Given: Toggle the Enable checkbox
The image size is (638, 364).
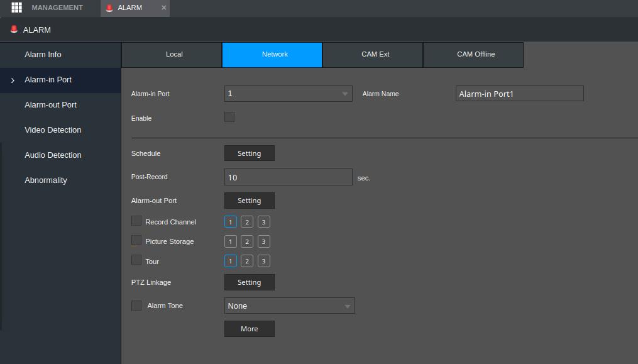Looking at the screenshot, I should pos(229,118).
